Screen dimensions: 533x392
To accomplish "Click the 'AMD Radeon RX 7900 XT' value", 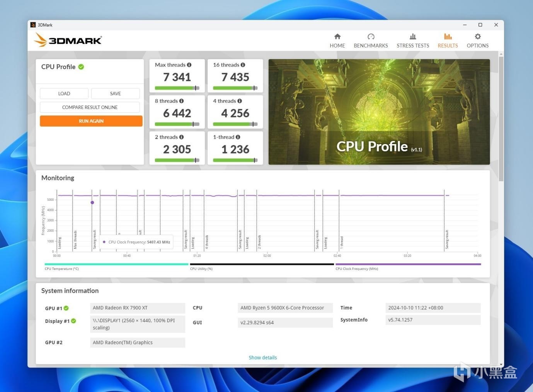I will tap(138, 308).
